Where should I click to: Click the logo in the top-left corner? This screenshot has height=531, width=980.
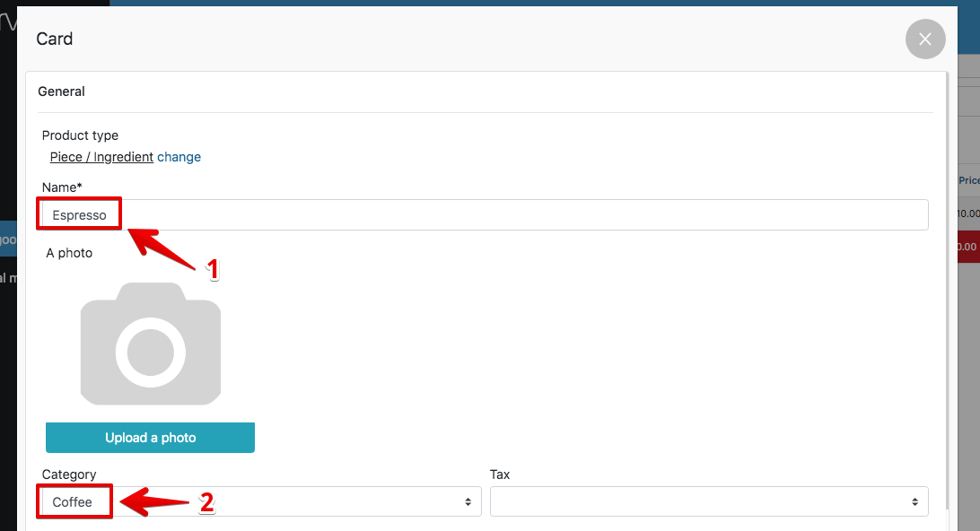tap(9, 22)
